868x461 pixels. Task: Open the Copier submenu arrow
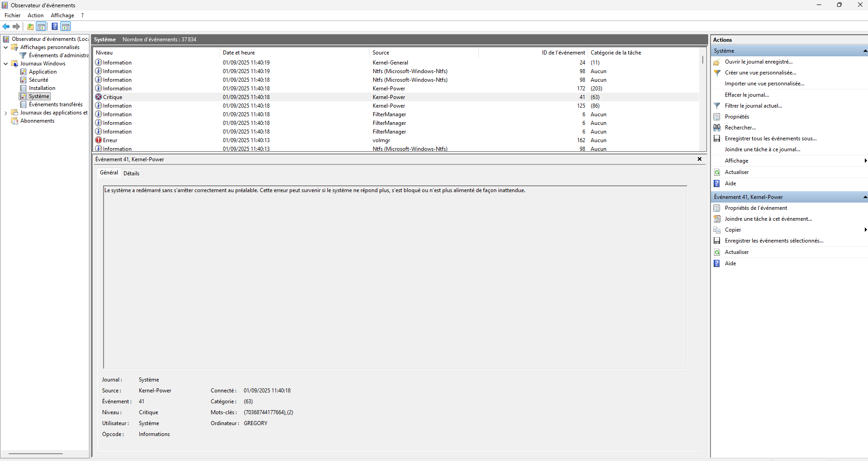(866, 230)
